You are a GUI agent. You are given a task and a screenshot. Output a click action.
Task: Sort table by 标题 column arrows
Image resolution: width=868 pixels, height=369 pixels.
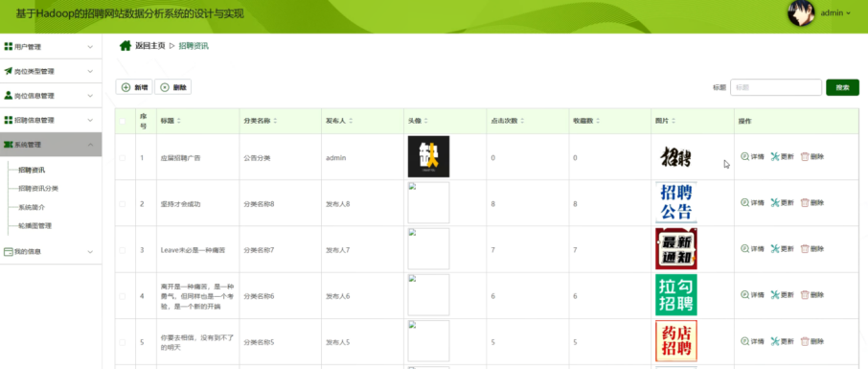178,121
